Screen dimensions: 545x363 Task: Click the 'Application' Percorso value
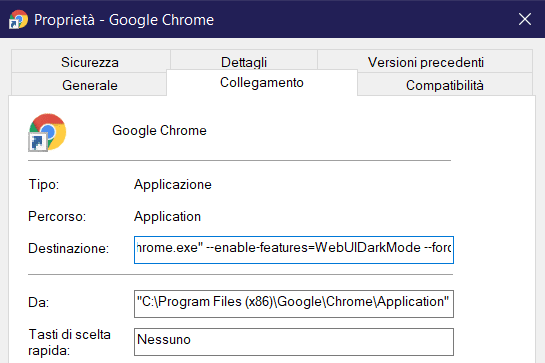[168, 216]
